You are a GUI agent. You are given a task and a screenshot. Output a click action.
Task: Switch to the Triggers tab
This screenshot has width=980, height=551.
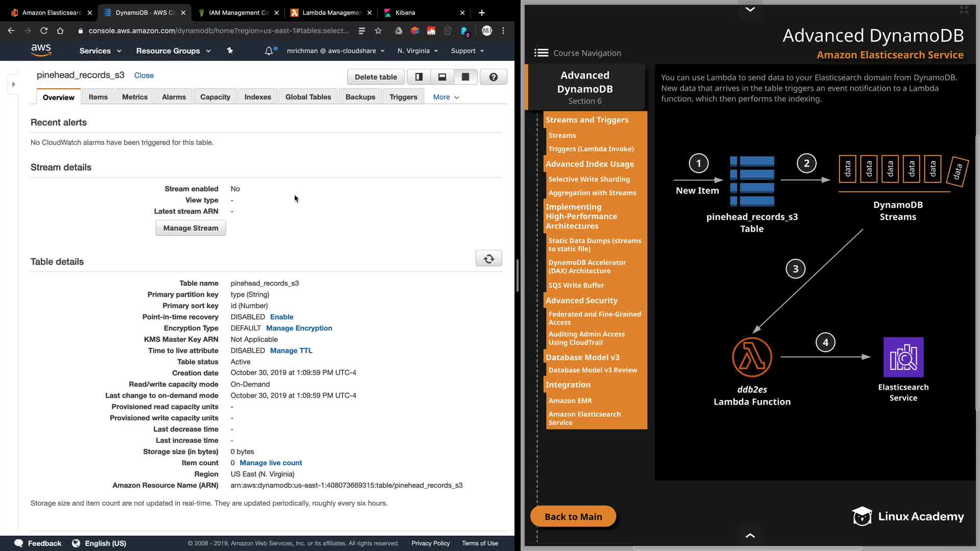click(x=403, y=97)
